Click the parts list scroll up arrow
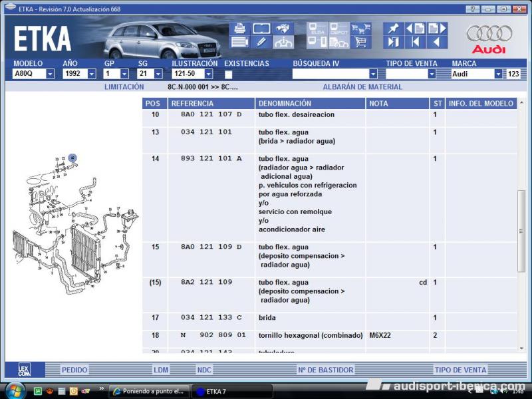The height and width of the screenshot is (399, 532). pyautogui.click(x=521, y=102)
